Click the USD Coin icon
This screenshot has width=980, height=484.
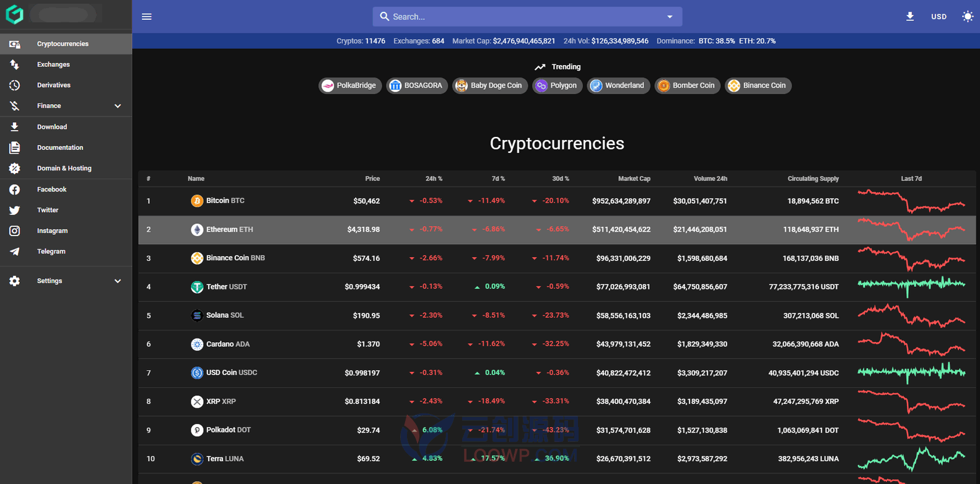tap(197, 373)
